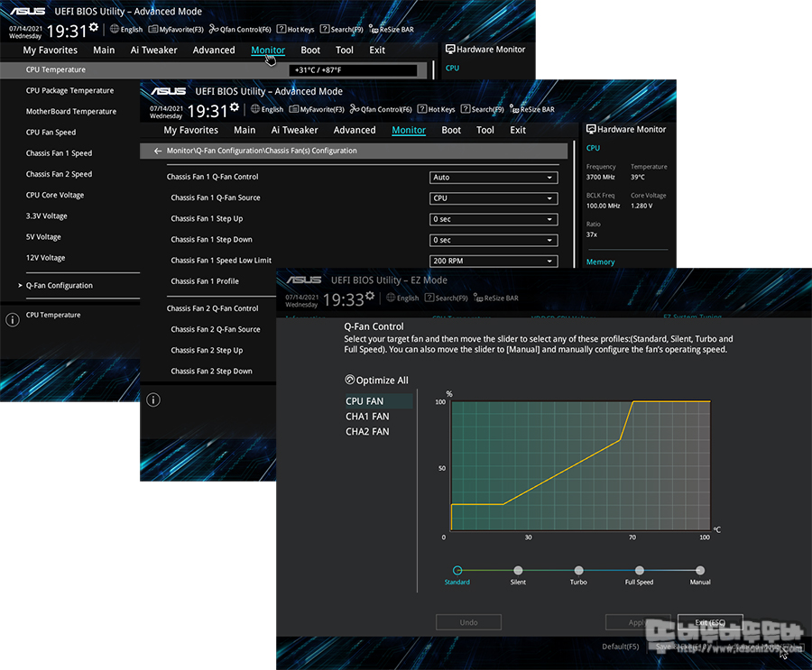Image resolution: width=812 pixels, height=670 pixels.
Task: Select the Turbo fan profile
Action: [x=579, y=570]
